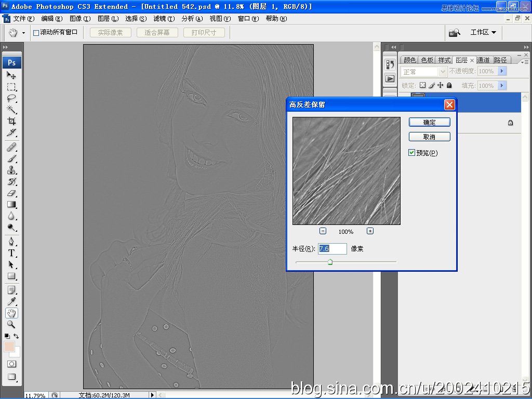The width and height of the screenshot is (532, 399).
Task: Select the Clone Stamp tool
Action: (x=11, y=170)
